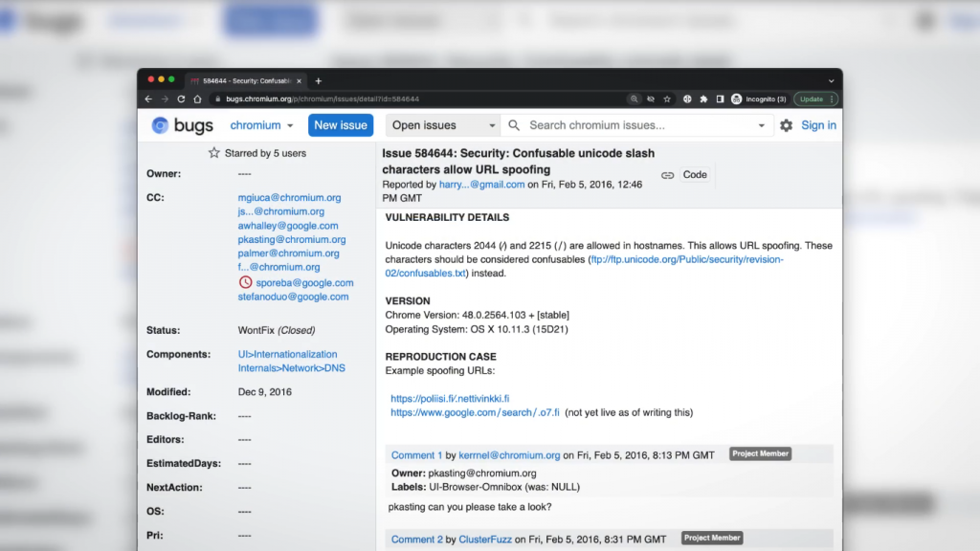Screen dimensions: 980x551
Task: Click the Update button in Chrome toolbar
Action: click(x=815, y=99)
